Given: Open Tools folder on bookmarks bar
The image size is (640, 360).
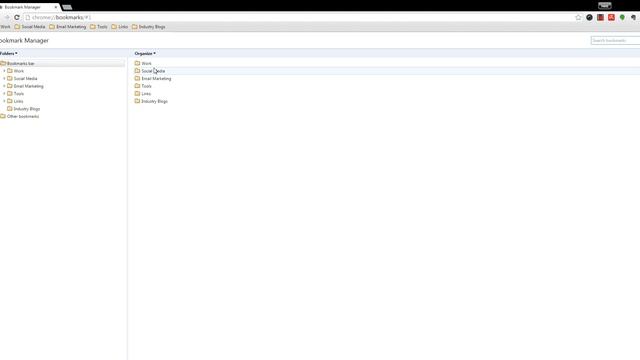Looking at the screenshot, I should click(x=99, y=27).
